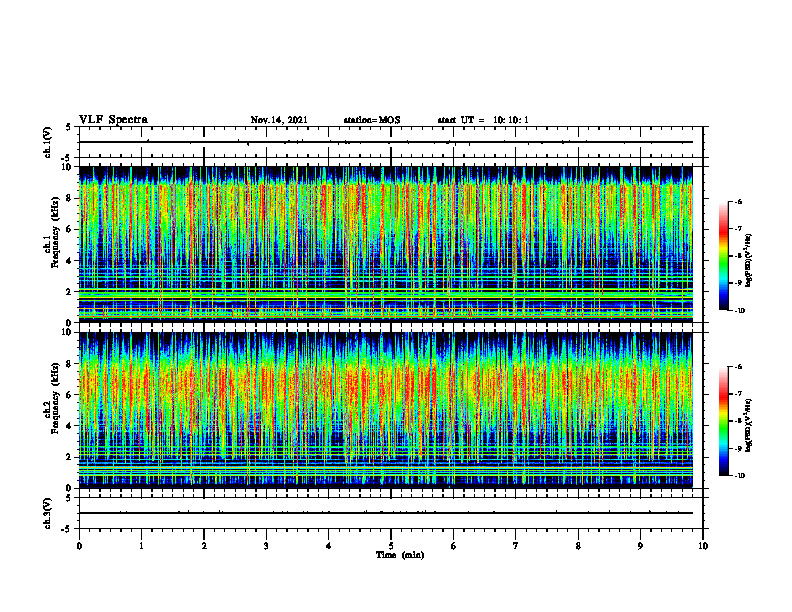Image resolution: width=792 pixels, height=612 pixels.
Task: Click ch.2 frequency tick "10"
Action: click(68, 332)
